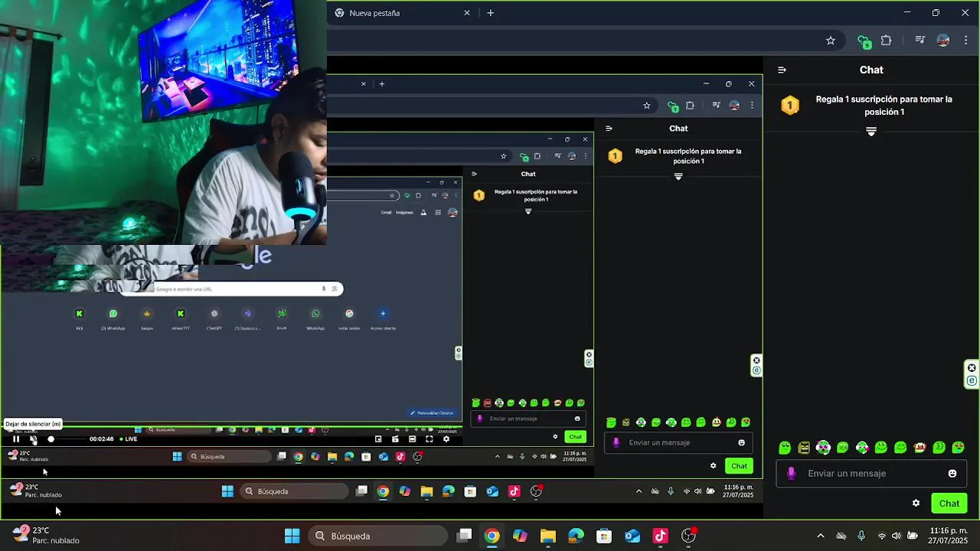980x551 pixels.
Task: Open the outermost Chrome profile avatar
Action: (x=943, y=41)
